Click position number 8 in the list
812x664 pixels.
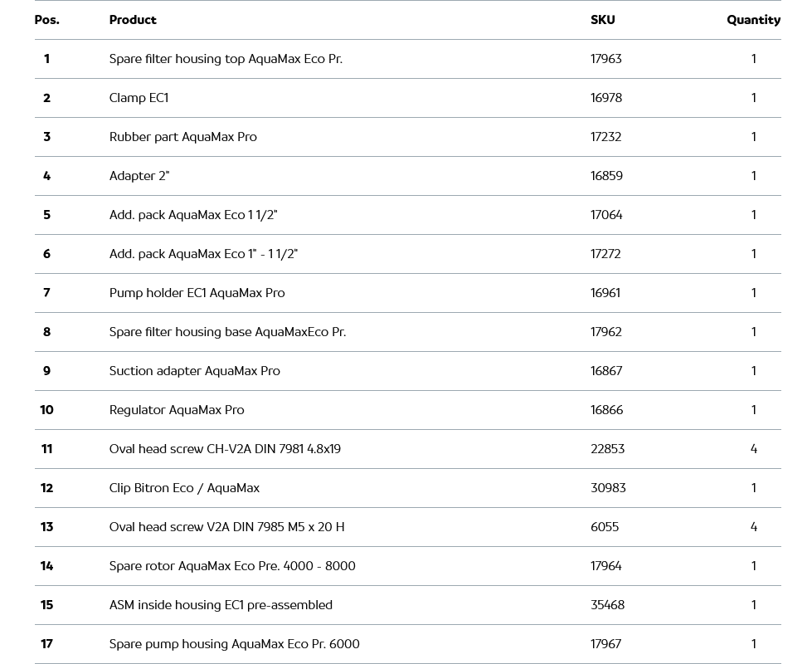pos(46,332)
